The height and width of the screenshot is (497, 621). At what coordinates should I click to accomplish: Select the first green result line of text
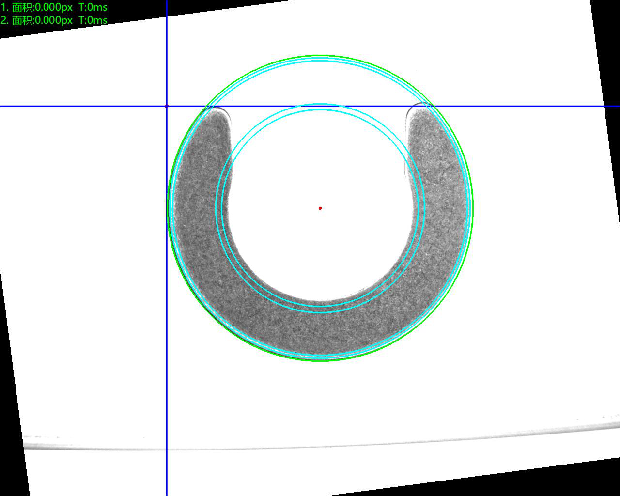54,7
